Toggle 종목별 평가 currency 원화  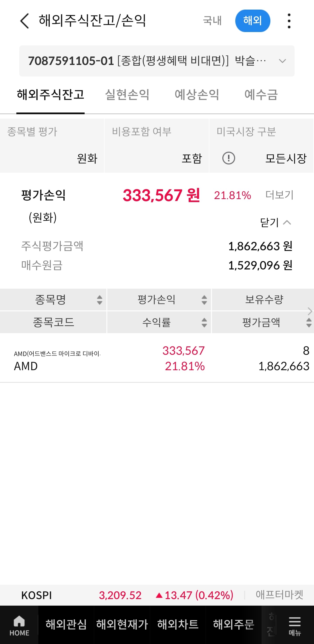87,158
